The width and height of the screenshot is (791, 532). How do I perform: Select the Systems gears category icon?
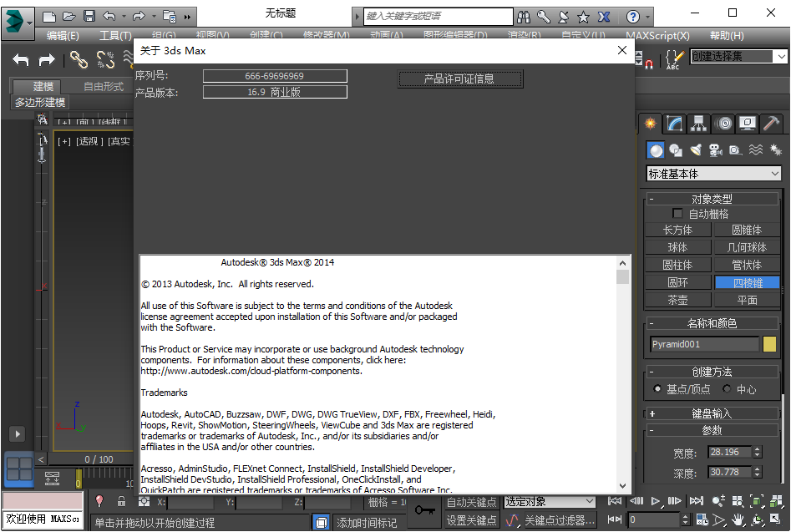point(775,150)
